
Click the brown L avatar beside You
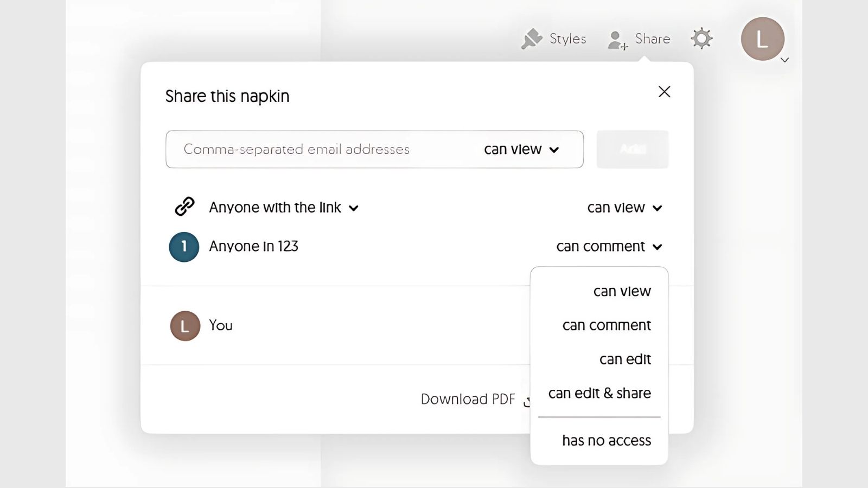[x=185, y=326]
